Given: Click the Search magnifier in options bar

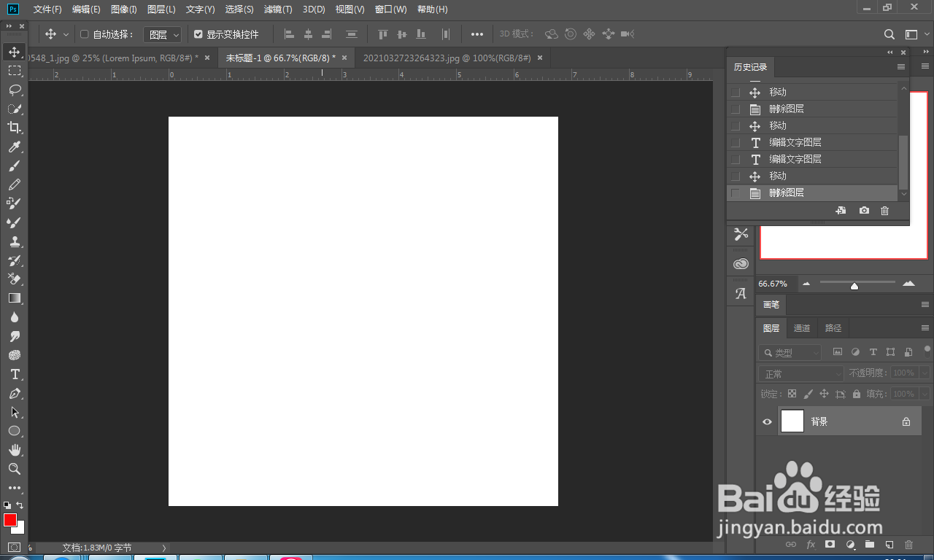Looking at the screenshot, I should [x=889, y=34].
